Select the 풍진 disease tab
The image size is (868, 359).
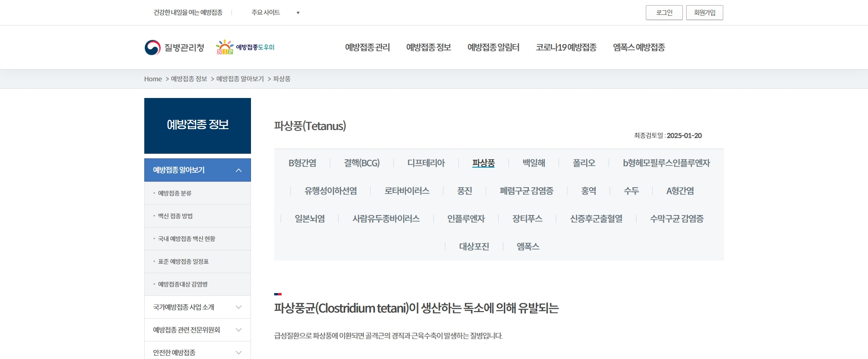(464, 191)
